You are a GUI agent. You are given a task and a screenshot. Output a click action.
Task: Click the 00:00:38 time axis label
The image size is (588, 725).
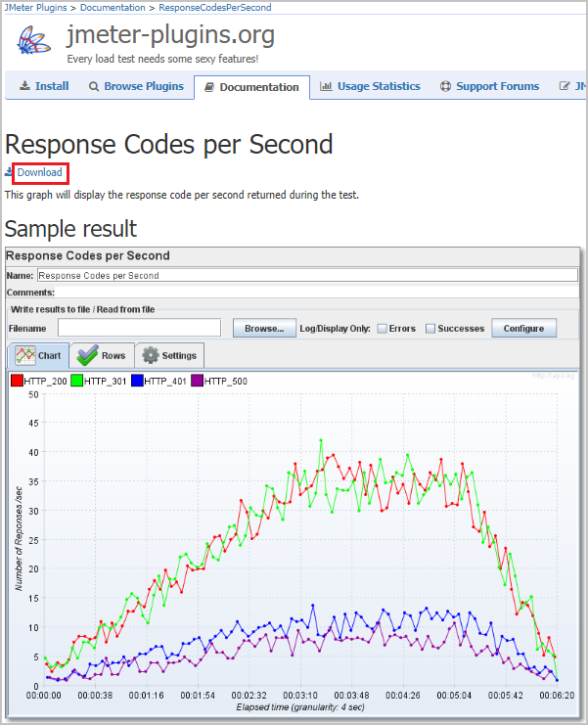[95, 696]
